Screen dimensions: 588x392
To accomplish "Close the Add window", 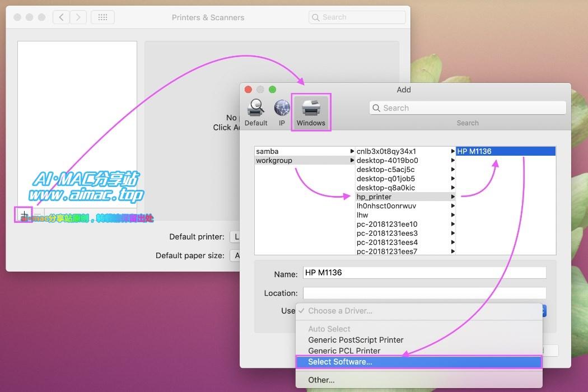I will click(x=248, y=89).
